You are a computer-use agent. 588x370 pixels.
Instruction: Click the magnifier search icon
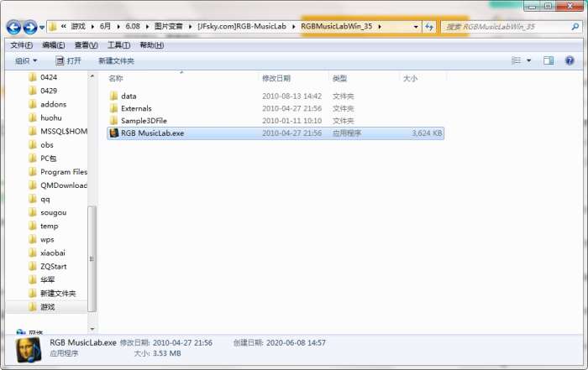[x=575, y=27]
